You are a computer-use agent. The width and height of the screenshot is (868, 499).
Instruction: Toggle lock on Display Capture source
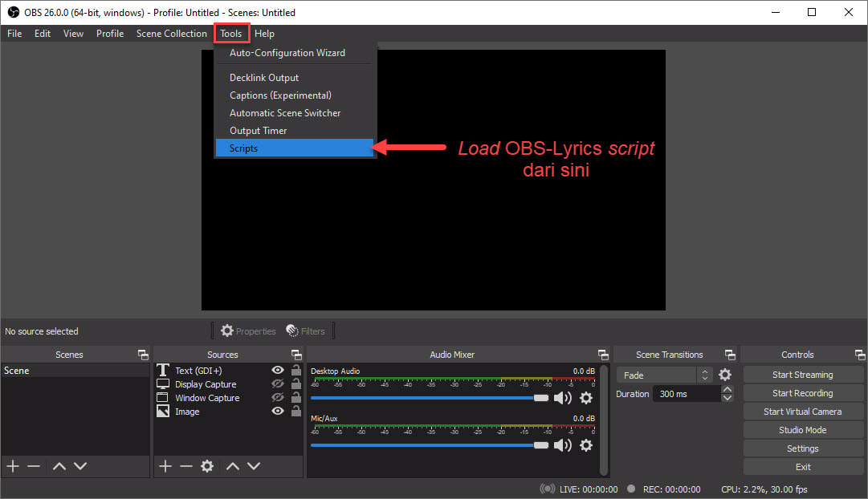click(296, 383)
